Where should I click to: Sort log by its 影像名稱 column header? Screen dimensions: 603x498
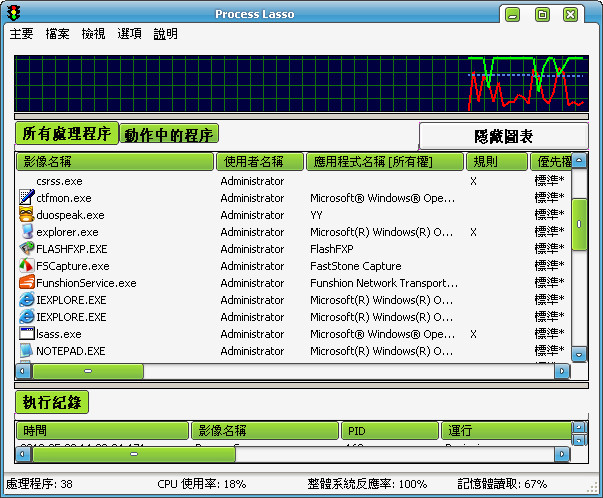pos(265,431)
